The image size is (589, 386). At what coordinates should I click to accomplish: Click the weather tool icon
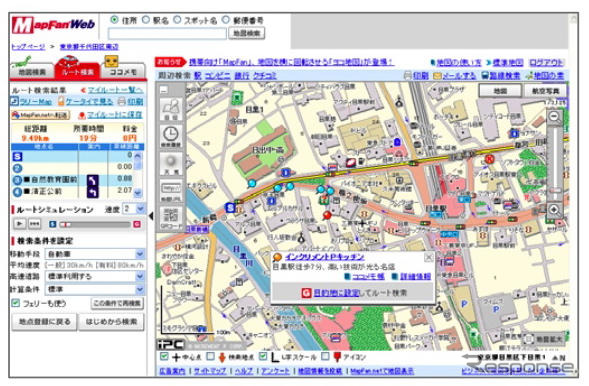coord(171,163)
